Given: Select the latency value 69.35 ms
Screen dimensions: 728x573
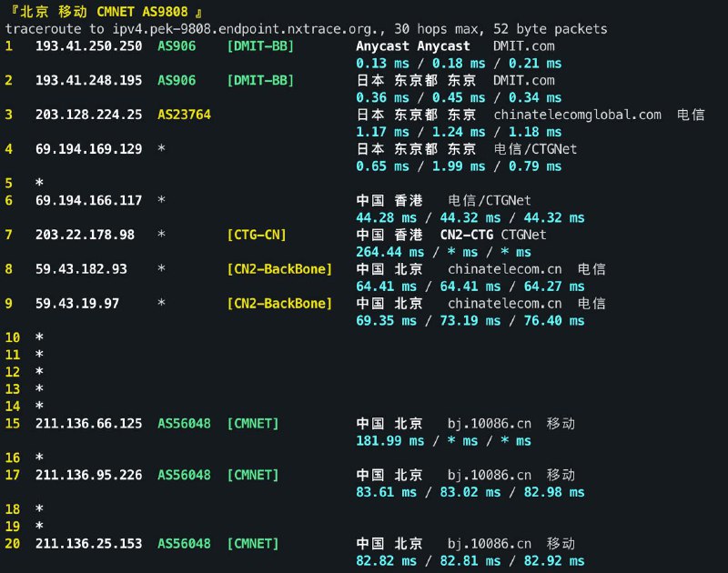Looking at the screenshot, I should (x=386, y=321).
